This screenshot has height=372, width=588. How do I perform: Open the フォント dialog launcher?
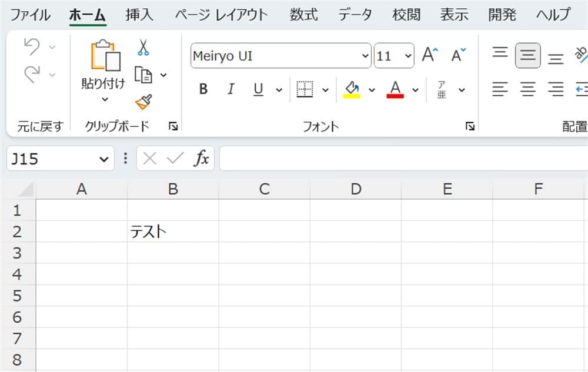coord(470,126)
